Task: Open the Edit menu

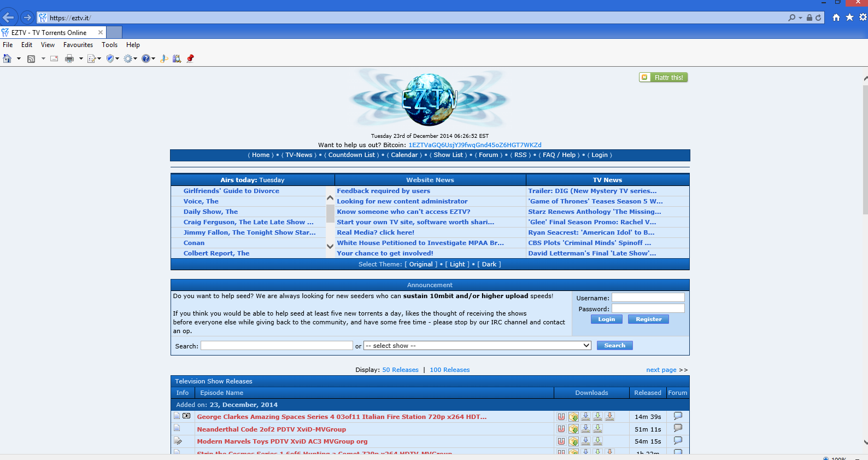Action: 27,45
